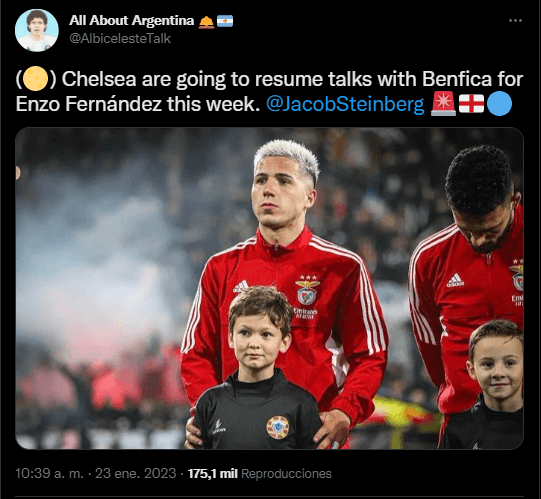Screen dimensions: 541x499
Task: Open the All About Argentina profile avatar
Action: click(37, 30)
